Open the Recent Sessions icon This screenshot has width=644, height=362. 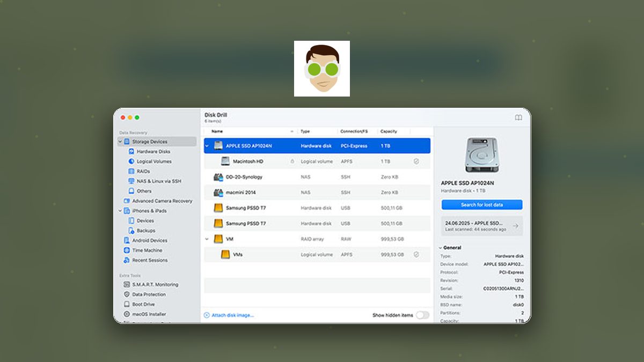[127, 260]
